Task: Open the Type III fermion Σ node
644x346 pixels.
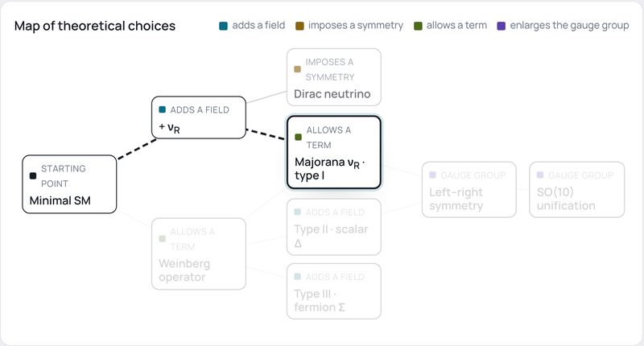Action: pyautogui.click(x=334, y=291)
